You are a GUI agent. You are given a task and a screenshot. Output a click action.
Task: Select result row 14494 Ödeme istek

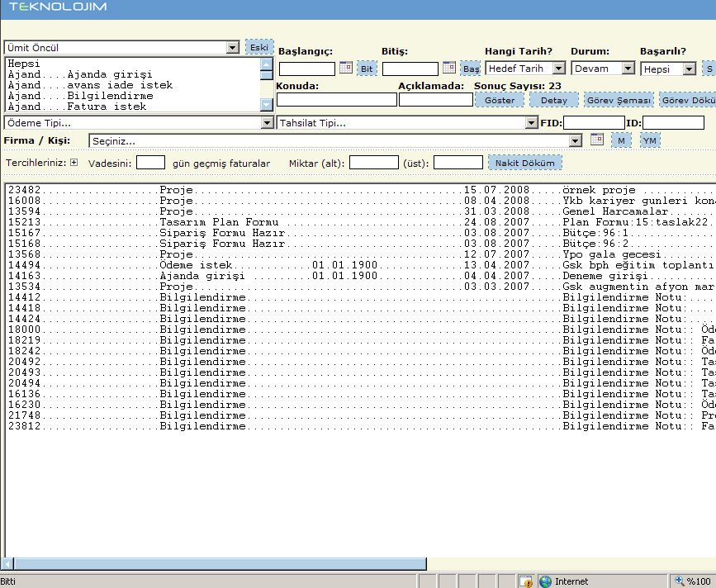[x=361, y=265]
